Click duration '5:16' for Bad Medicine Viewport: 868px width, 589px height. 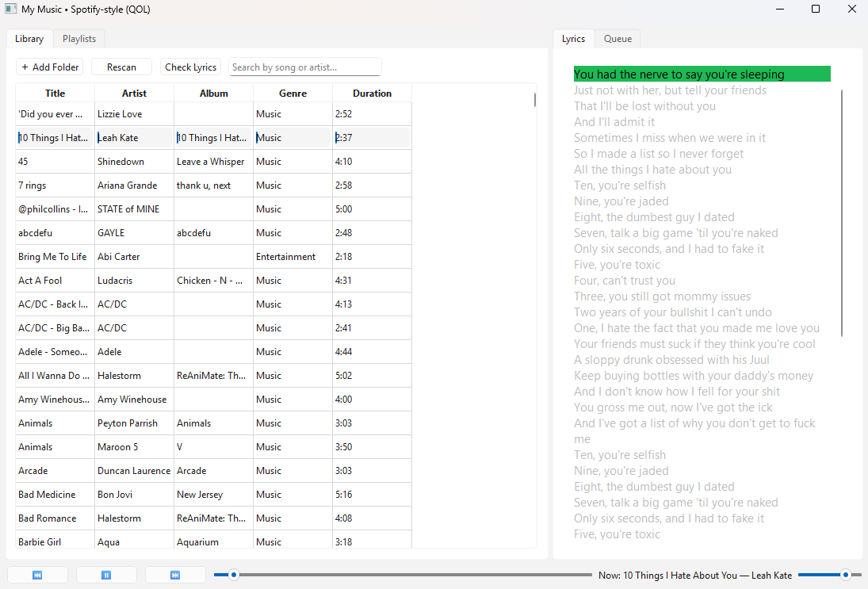tap(372, 495)
